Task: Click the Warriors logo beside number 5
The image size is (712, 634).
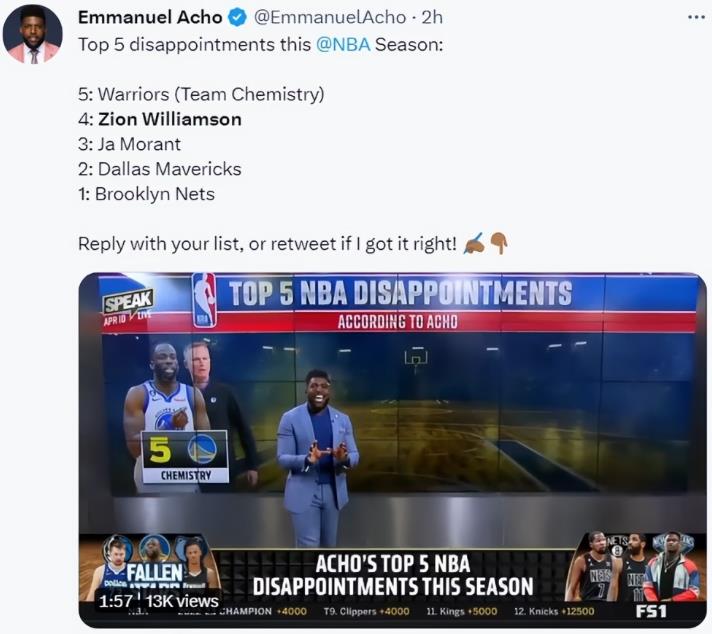Action: tap(202, 449)
